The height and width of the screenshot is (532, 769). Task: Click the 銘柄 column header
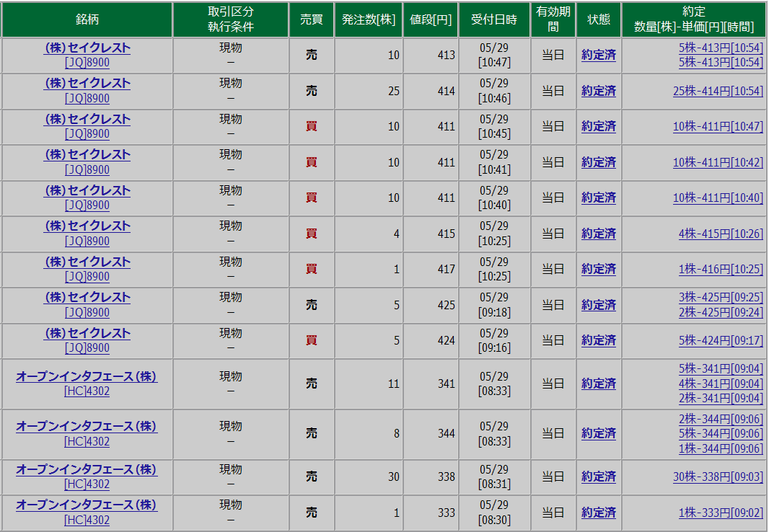click(87, 19)
